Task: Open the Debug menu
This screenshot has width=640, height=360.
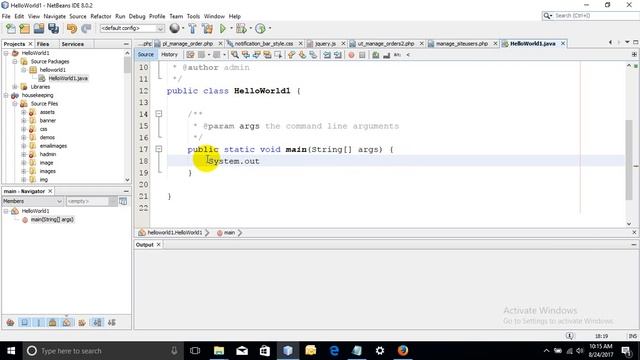Action: [137, 16]
